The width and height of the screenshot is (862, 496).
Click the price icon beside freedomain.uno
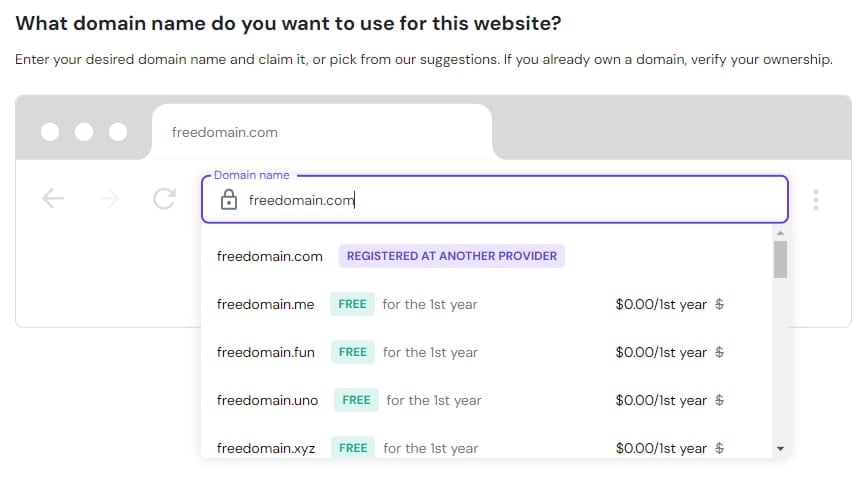coord(720,400)
